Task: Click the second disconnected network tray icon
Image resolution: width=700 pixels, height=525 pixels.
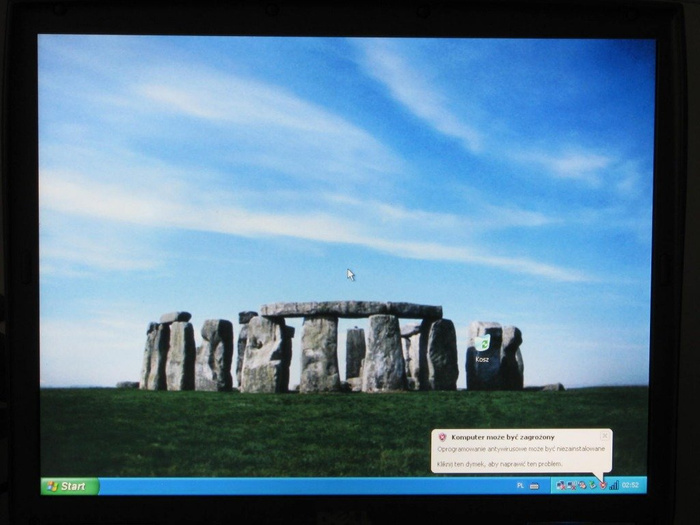Action: 570,485
